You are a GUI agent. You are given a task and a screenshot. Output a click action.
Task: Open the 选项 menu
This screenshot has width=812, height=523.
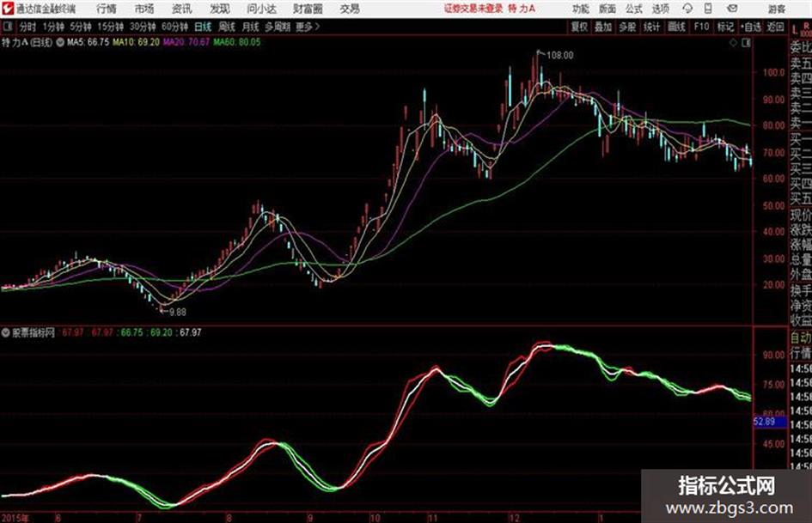(661, 9)
